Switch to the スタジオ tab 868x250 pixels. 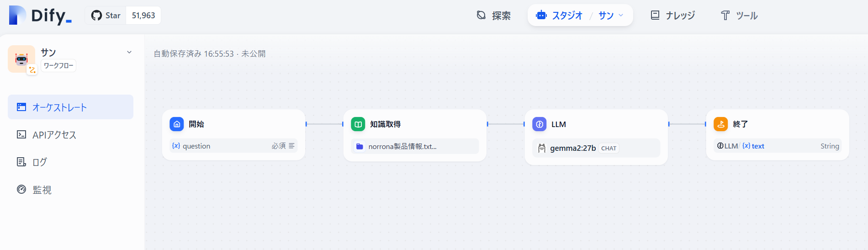point(560,16)
